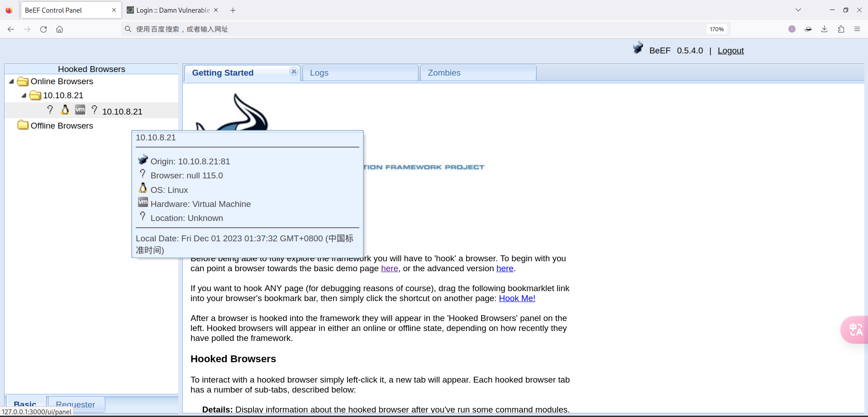Click the Logout link
The image size is (868, 417).
730,51
